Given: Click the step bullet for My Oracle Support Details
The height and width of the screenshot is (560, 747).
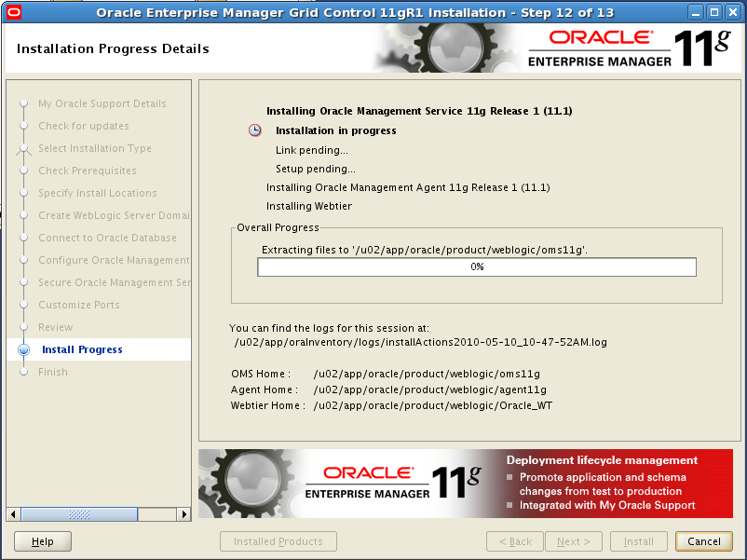Looking at the screenshot, I should pyautogui.click(x=24, y=103).
